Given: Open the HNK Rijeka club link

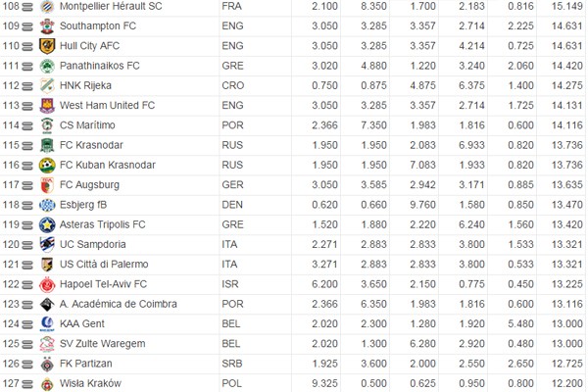Looking at the screenshot, I should click(x=88, y=85).
